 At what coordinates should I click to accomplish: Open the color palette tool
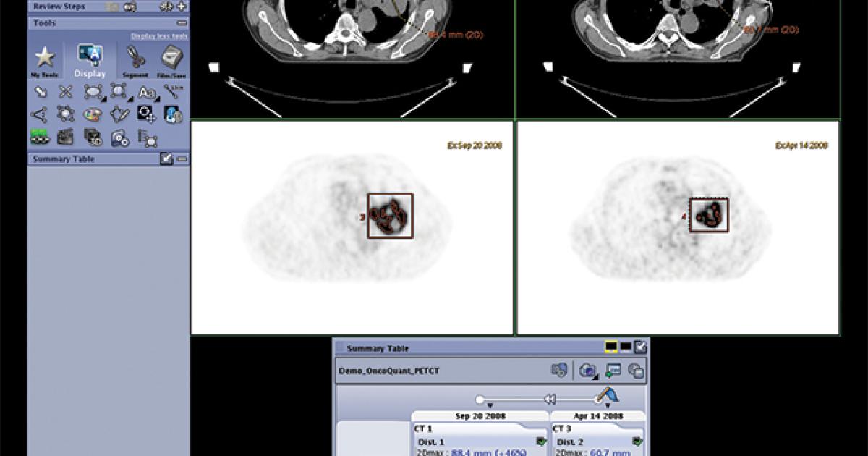point(92,113)
